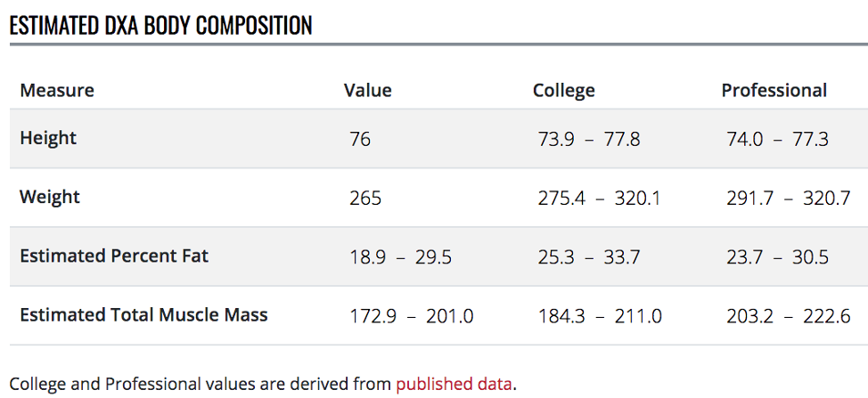Click the Professional column header
Screen dimensions: 868x398
774,90
